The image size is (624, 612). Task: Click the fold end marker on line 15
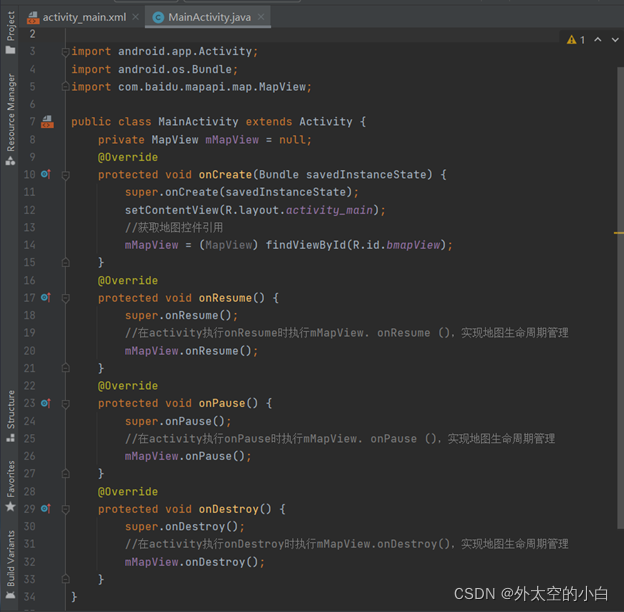pyautogui.click(x=66, y=262)
